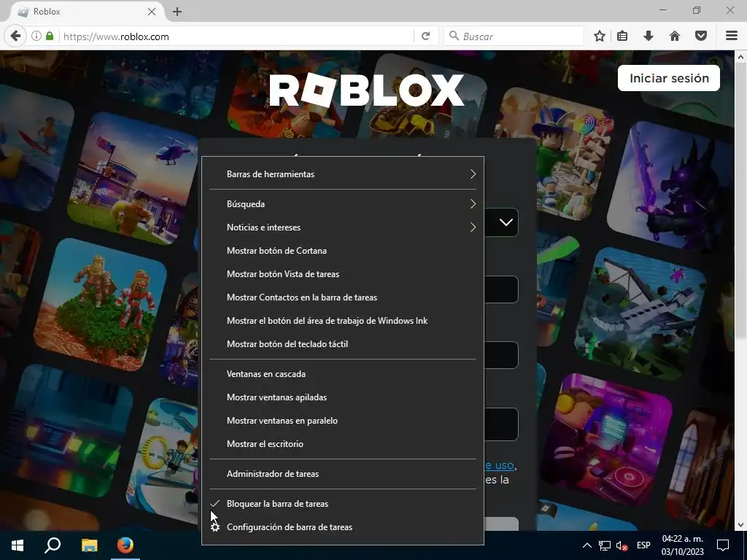Close the Roblox tab

[x=152, y=12]
